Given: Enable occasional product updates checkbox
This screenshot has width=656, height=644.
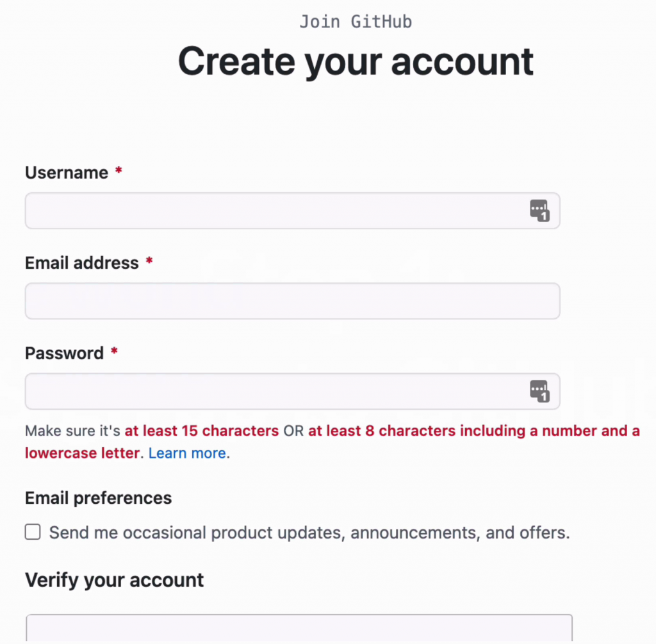Looking at the screenshot, I should 33,532.
